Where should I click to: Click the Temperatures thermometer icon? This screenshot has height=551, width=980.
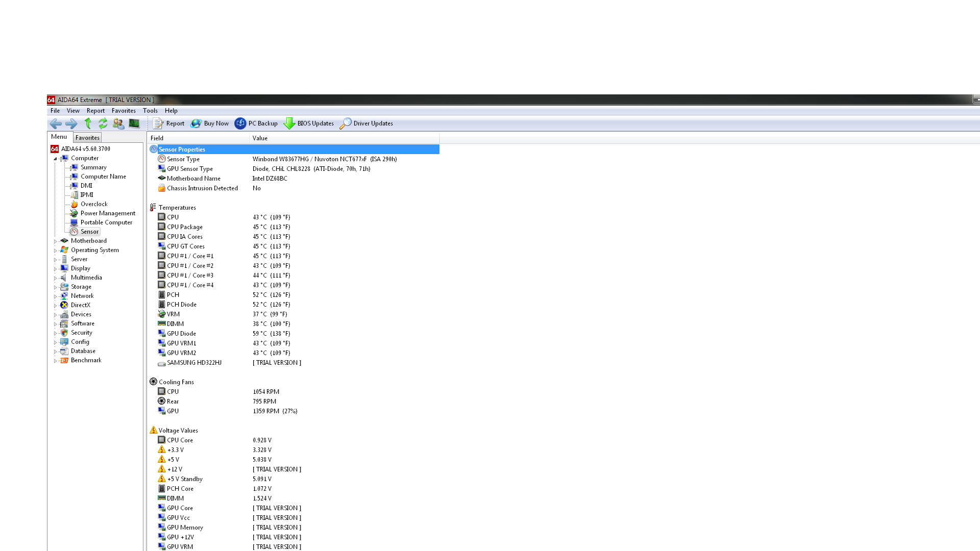pos(153,208)
